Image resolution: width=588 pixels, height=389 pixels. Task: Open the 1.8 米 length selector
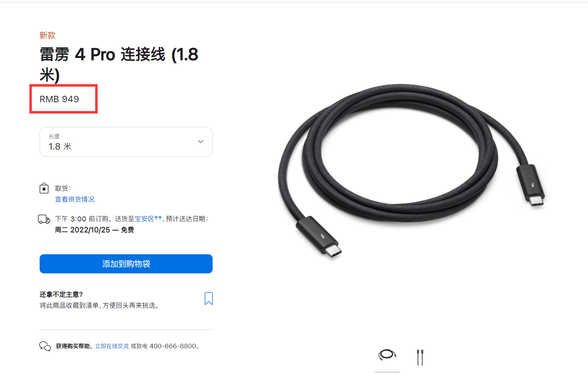126,142
